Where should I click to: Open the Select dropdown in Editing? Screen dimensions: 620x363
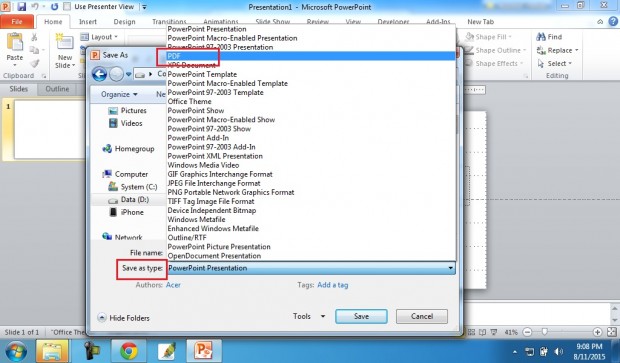(555, 63)
